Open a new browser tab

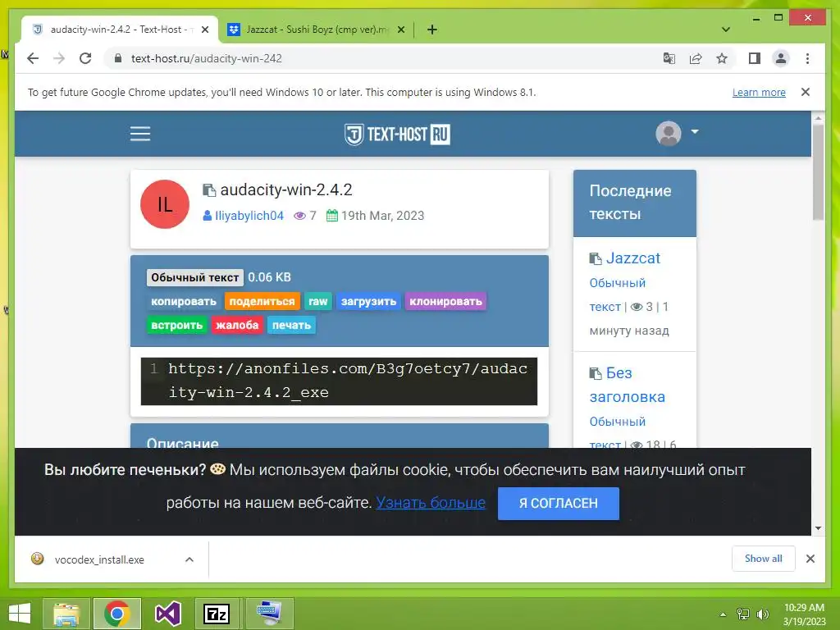(x=432, y=30)
